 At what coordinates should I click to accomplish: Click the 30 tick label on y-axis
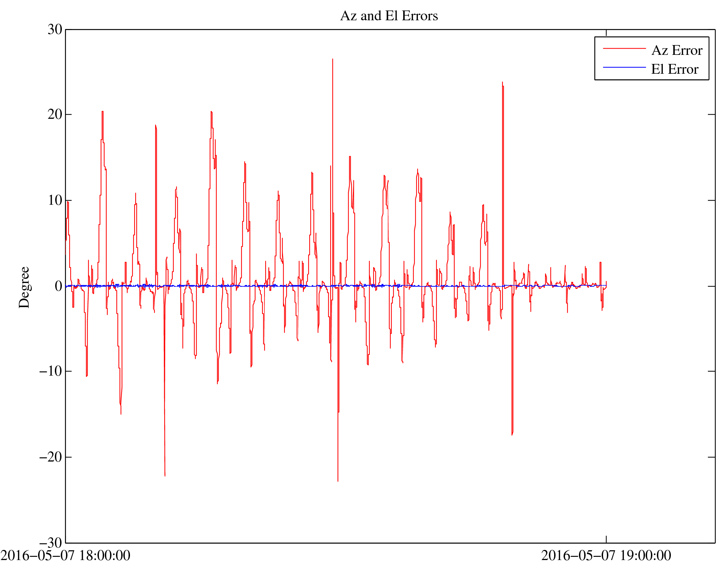coord(55,30)
